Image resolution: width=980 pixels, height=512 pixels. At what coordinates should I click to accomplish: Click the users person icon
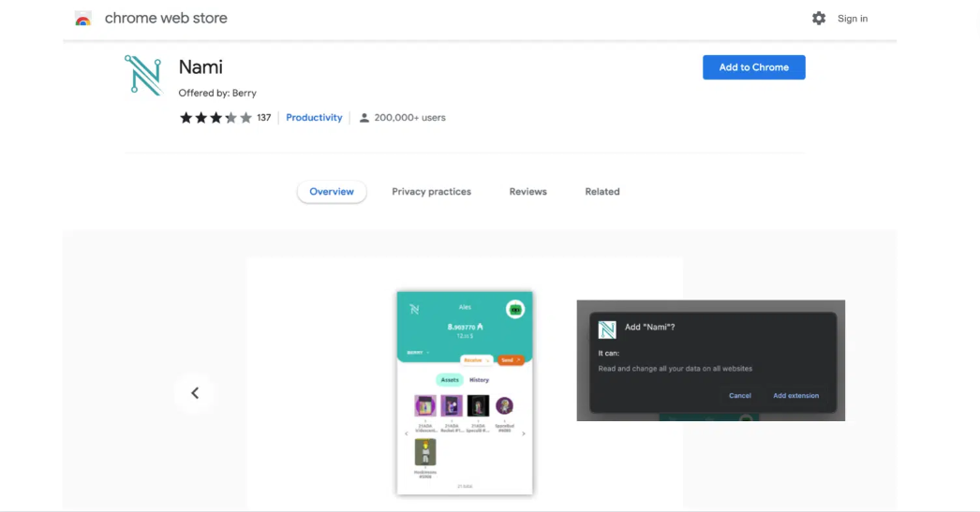pyautogui.click(x=364, y=117)
